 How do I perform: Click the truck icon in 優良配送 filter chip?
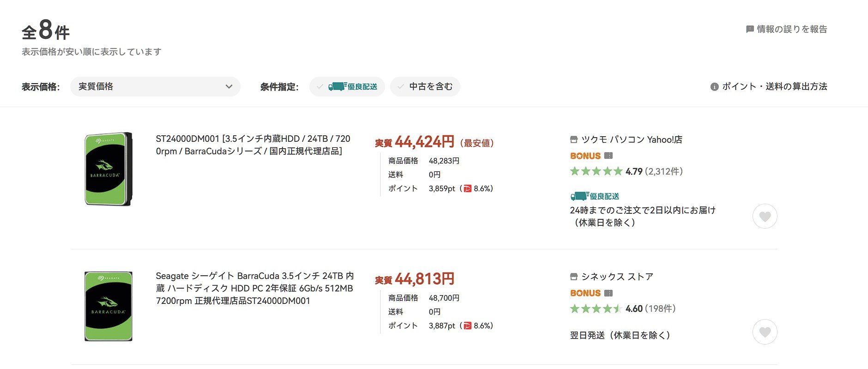click(x=338, y=86)
